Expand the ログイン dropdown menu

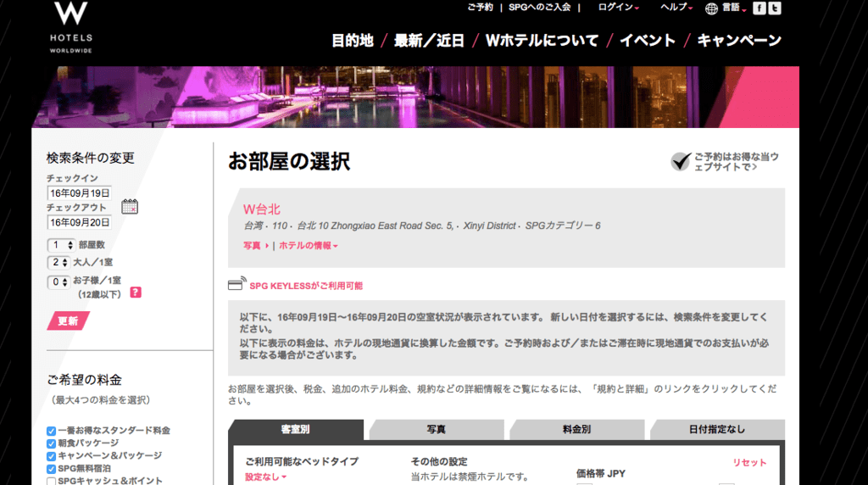pos(618,7)
